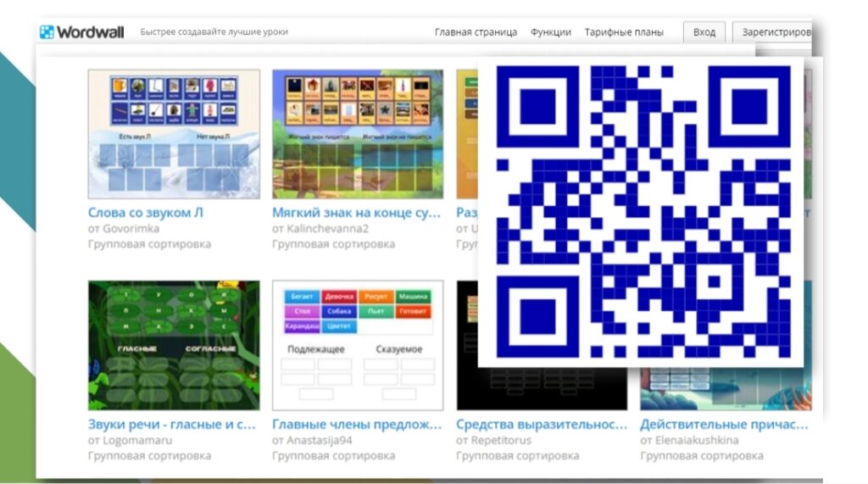
Task: Open the Главные члены предлож… title link
Action: pyautogui.click(x=357, y=425)
